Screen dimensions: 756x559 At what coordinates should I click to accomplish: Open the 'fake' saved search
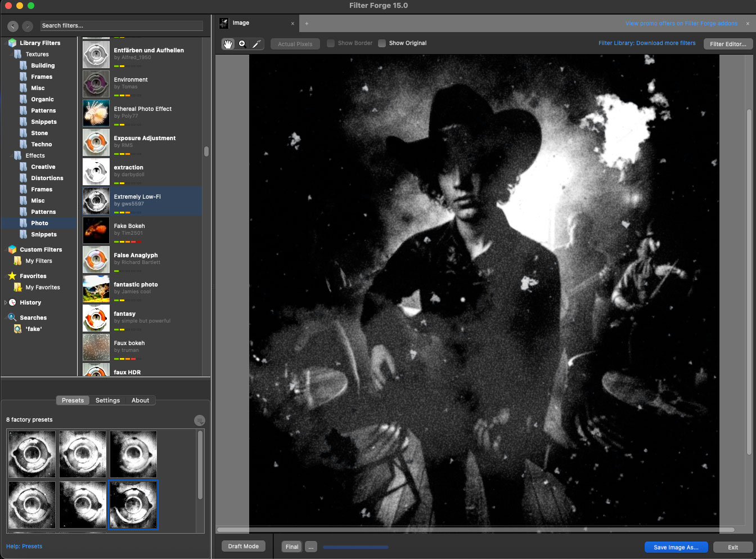click(33, 329)
